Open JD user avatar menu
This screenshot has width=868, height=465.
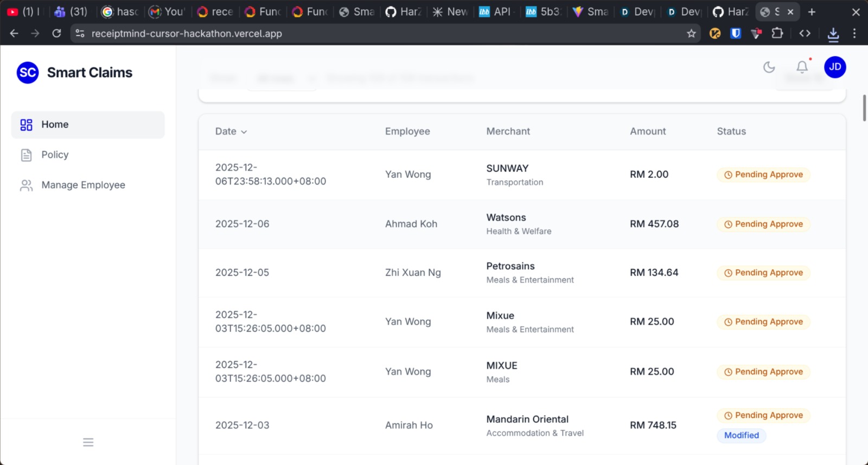click(835, 67)
